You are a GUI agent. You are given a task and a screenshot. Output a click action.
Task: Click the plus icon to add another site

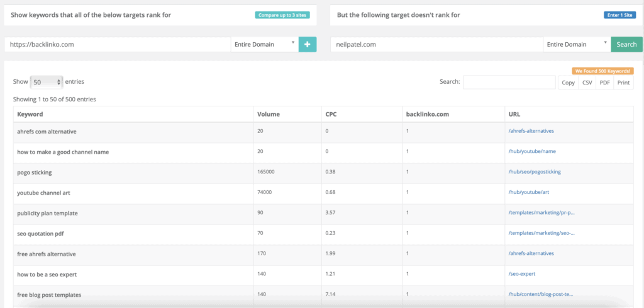point(307,45)
